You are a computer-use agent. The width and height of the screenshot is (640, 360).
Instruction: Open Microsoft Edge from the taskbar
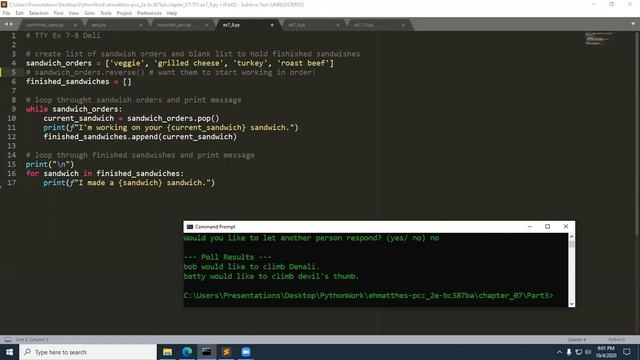tap(187, 352)
